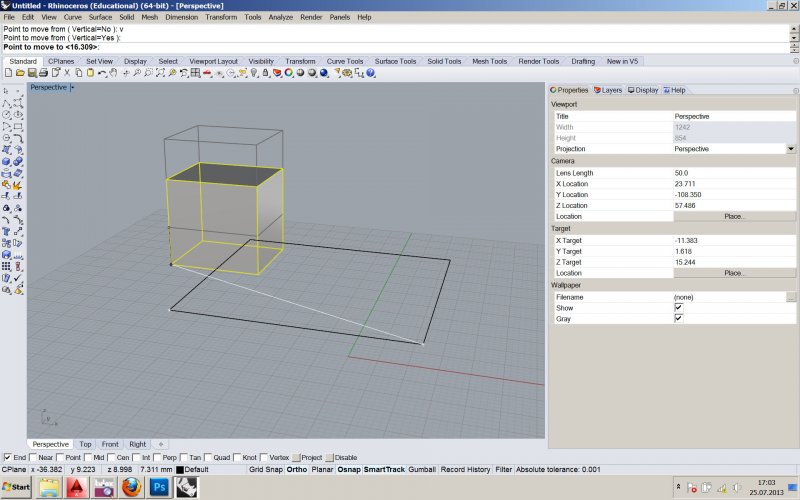The width and height of the screenshot is (800, 500).
Task: Enable the Perp object snap
Action: pyautogui.click(x=157, y=457)
